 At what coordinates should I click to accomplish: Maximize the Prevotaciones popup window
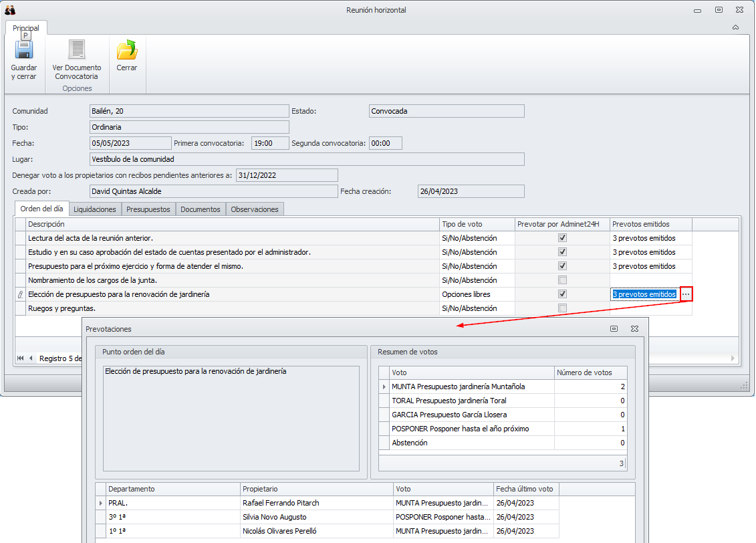(614, 329)
